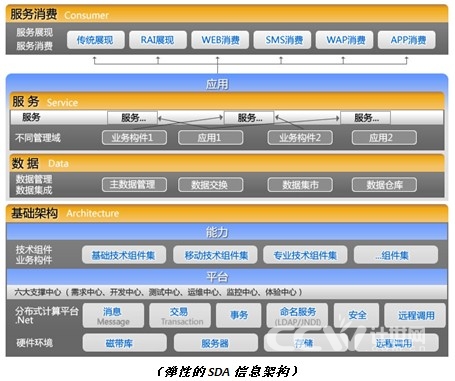Image resolution: width=455 pixels, height=381 pixels.
Task: Click the 消息 Message box
Action: point(113,315)
